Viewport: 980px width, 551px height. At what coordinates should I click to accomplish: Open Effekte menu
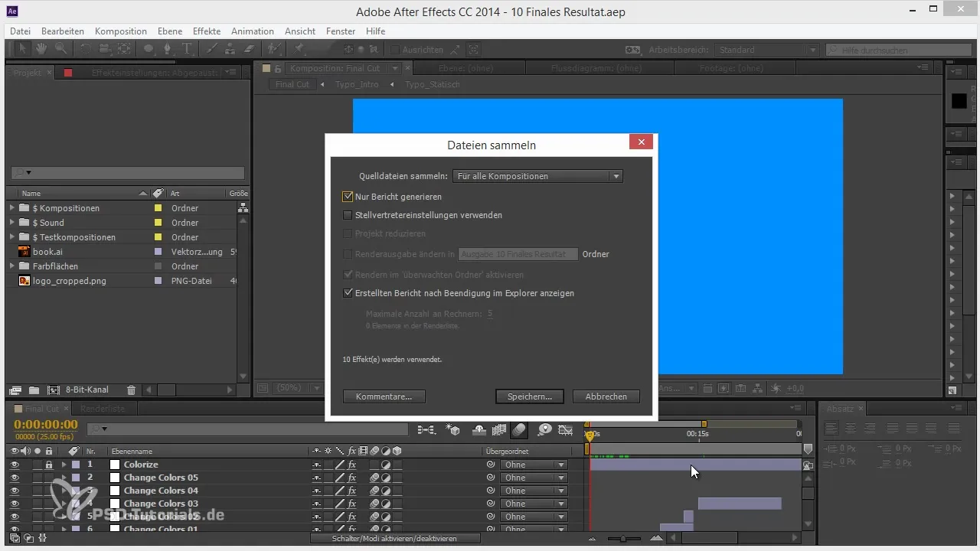(x=207, y=31)
